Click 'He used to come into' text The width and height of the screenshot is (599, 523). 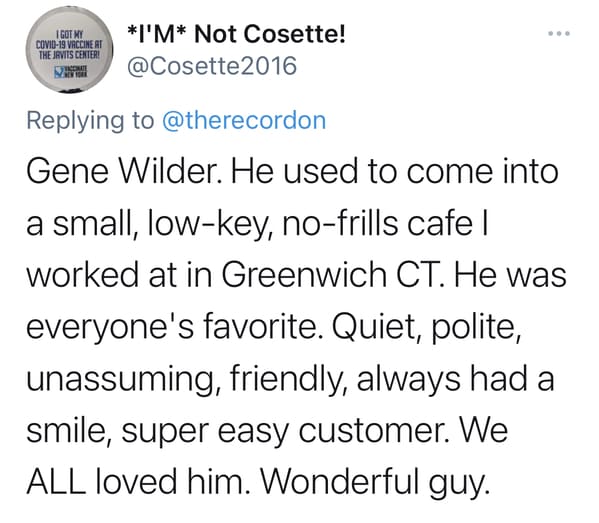(394, 172)
